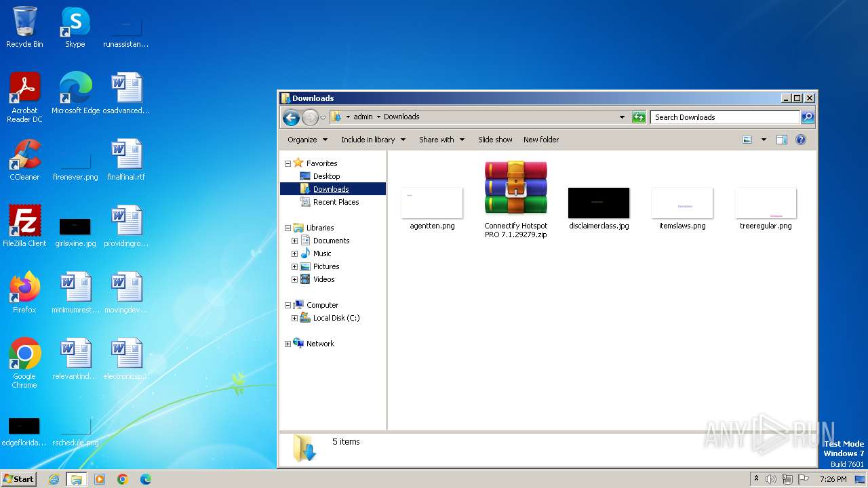Open Include in library dropdown

373,140
